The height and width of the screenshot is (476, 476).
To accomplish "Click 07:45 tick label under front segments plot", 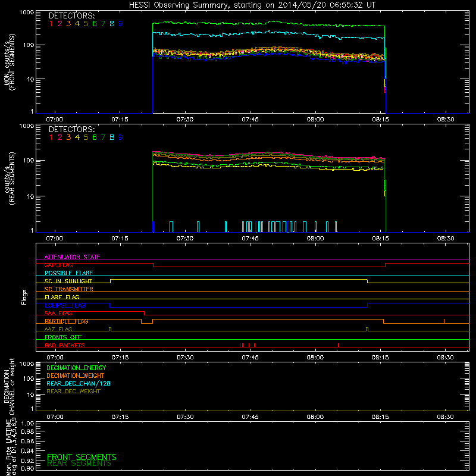I will click(x=250, y=120).
